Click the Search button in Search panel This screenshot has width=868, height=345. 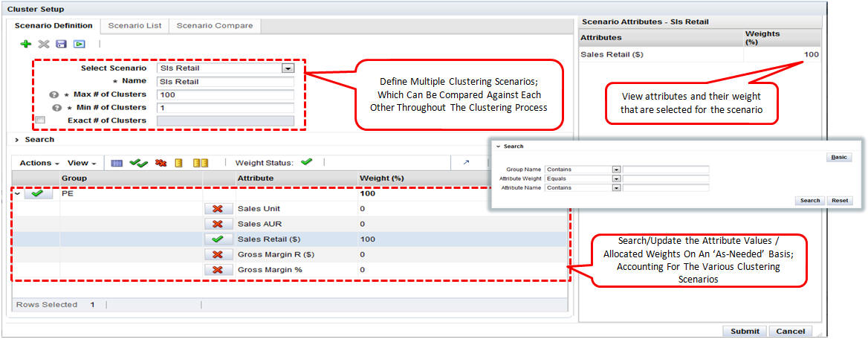coord(810,201)
